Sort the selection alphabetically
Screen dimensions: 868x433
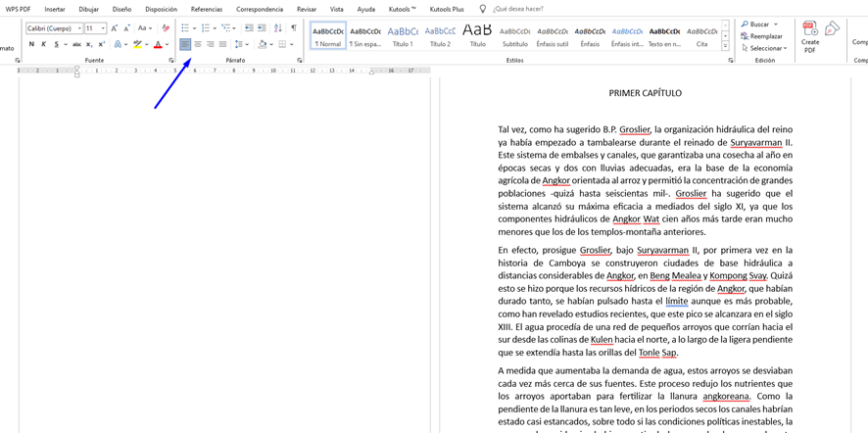(278, 28)
